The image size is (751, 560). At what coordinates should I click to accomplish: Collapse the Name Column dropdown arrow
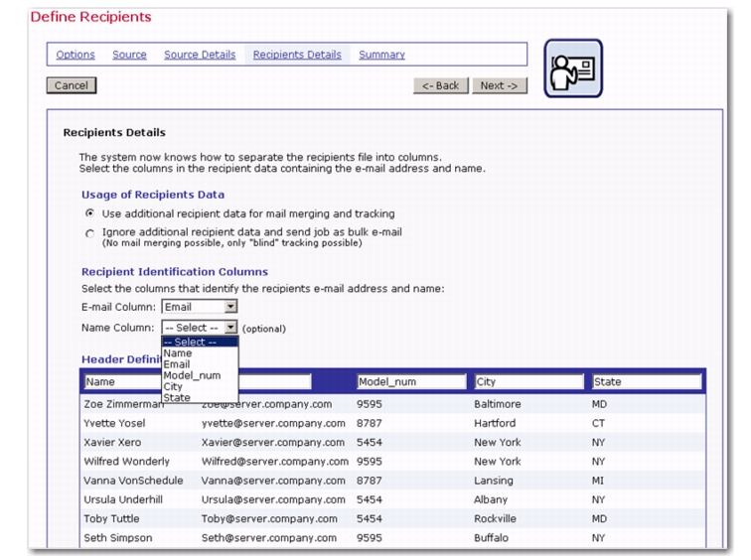pos(230,327)
